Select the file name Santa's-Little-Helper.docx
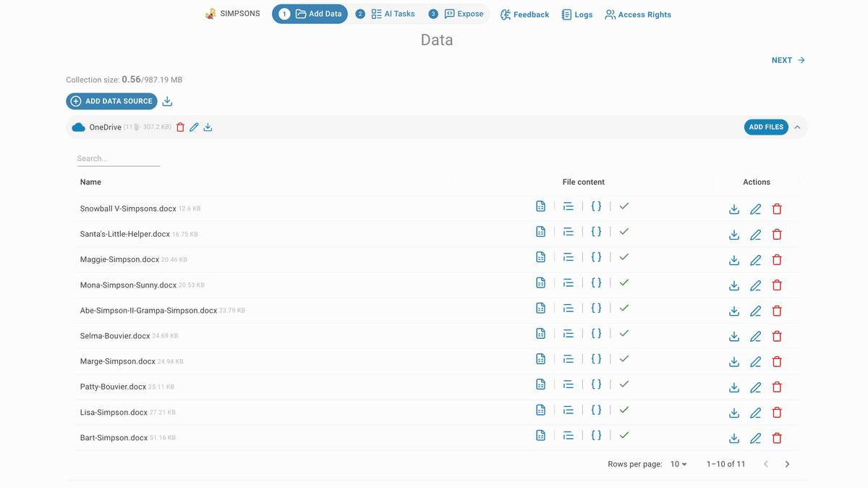This screenshot has height=488, width=868. (x=125, y=234)
